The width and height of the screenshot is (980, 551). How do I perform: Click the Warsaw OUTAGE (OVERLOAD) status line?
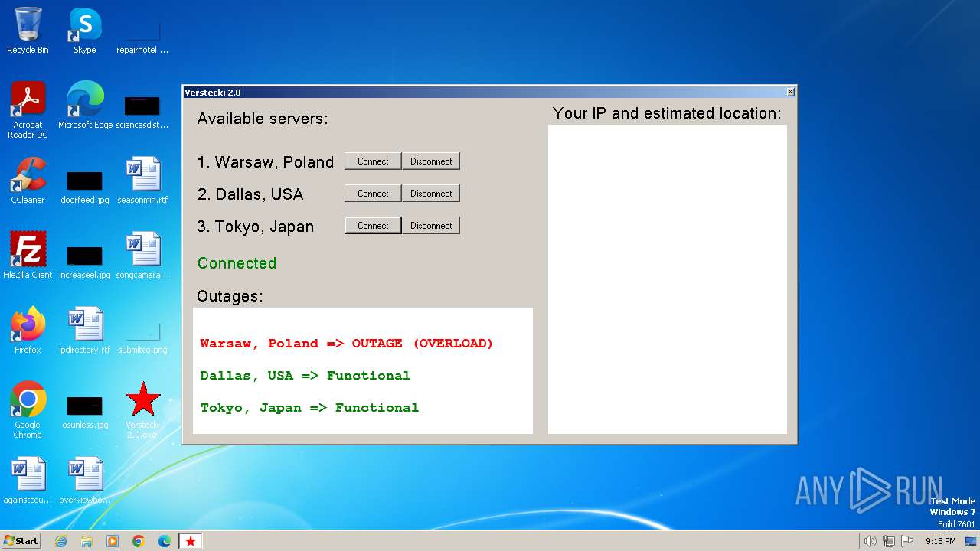point(347,344)
